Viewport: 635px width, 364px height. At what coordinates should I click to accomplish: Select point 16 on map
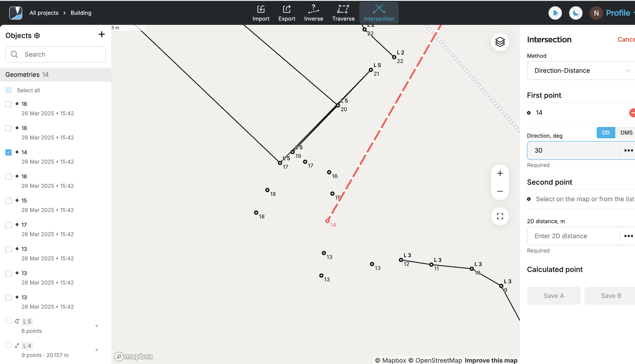pos(329,172)
